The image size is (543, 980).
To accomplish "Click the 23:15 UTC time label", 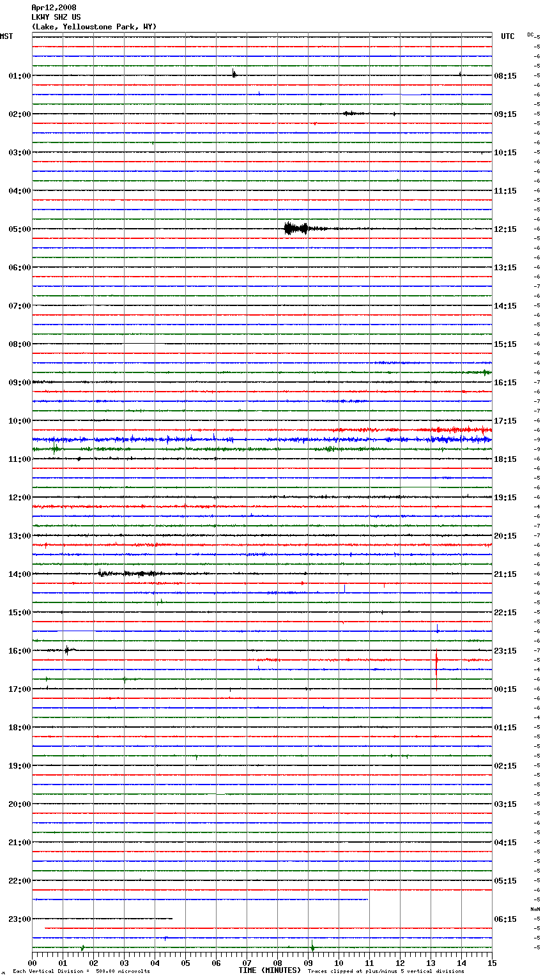I will coord(505,651).
